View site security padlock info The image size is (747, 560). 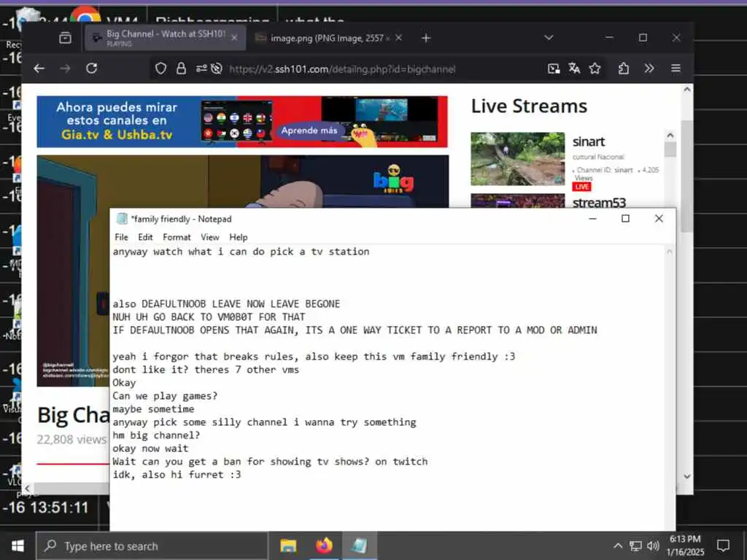(x=181, y=69)
